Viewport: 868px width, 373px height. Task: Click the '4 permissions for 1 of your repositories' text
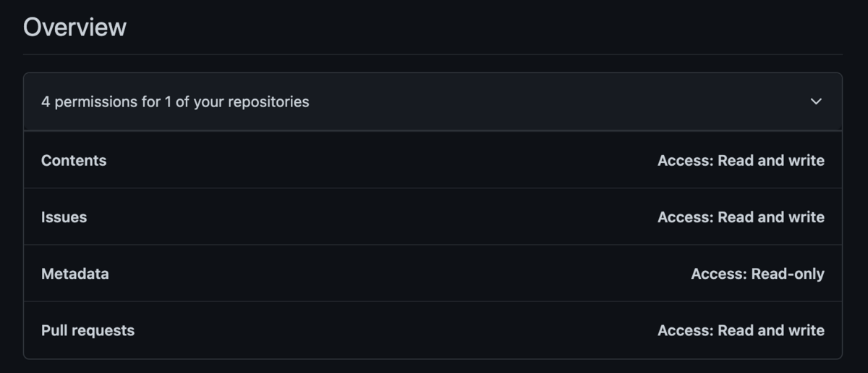[x=175, y=101]
